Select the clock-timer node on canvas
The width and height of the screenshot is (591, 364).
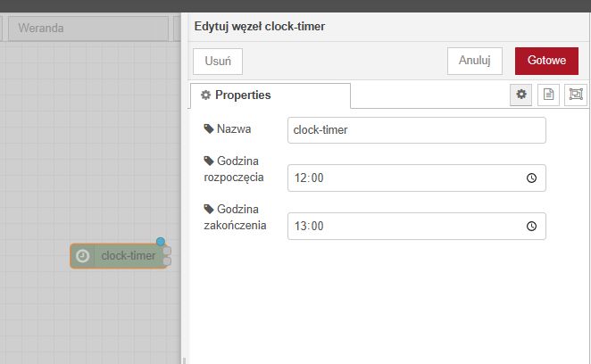coord(119,256)
